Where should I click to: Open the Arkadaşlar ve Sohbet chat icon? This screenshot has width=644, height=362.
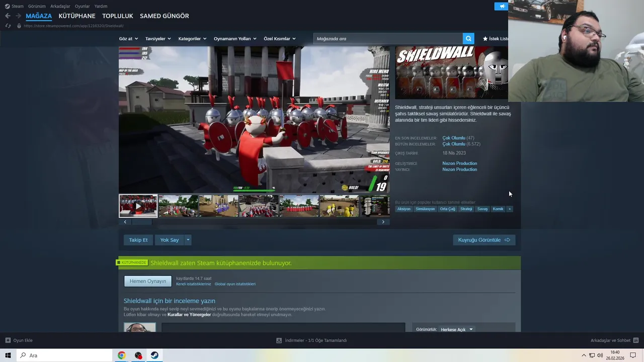(636, 340)
